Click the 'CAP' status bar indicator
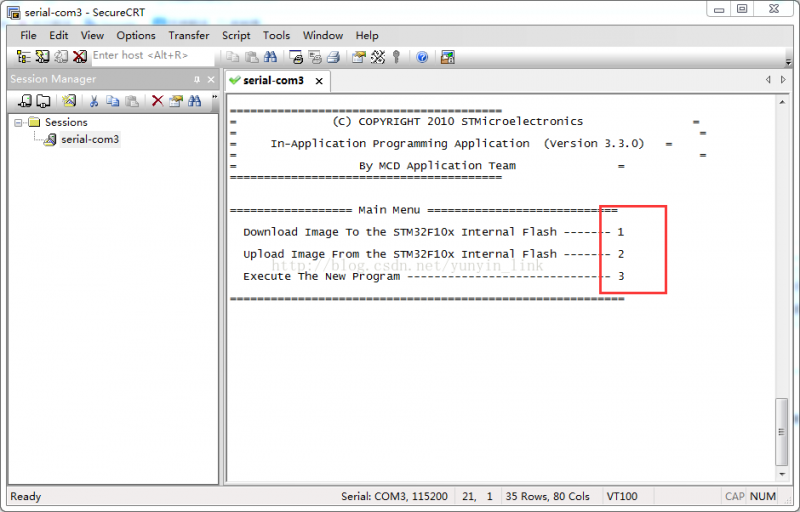 (x=735, y=496)
